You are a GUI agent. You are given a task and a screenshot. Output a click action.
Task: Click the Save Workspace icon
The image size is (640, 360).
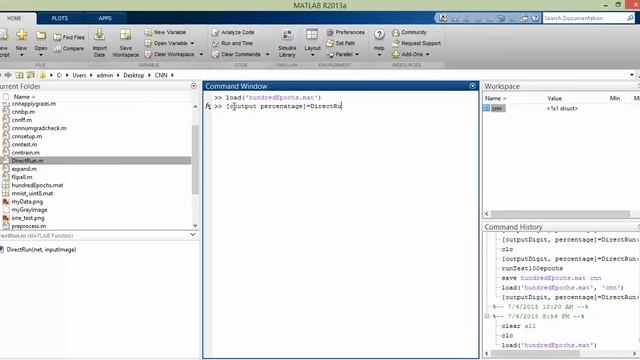pos(125,35)
